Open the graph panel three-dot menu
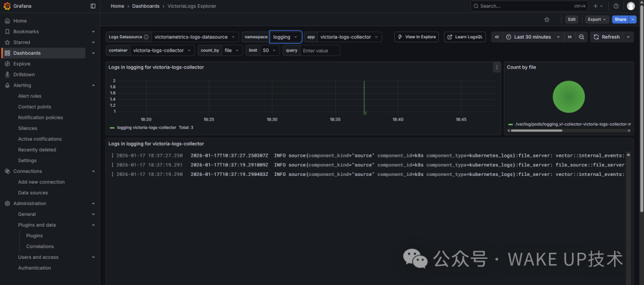This screenshot has height=285, width=644. pyautogui.click(x=497, y=67)
